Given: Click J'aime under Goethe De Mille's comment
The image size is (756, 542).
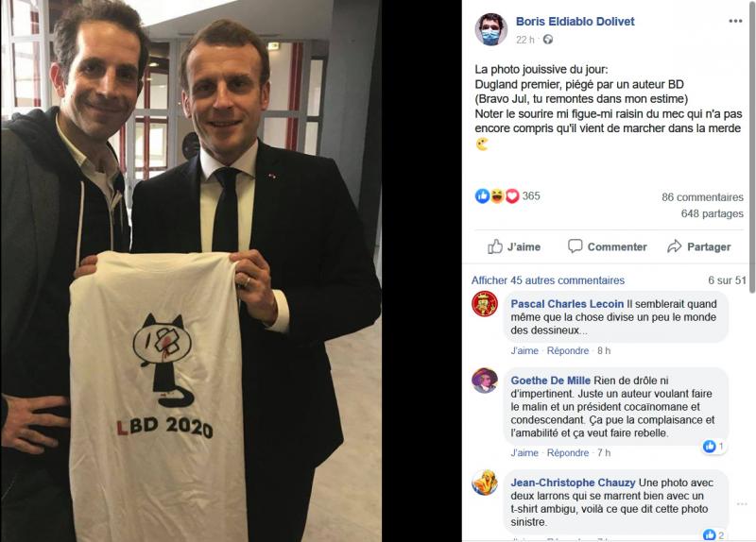Looking at the screenshot, I should 524,453.
